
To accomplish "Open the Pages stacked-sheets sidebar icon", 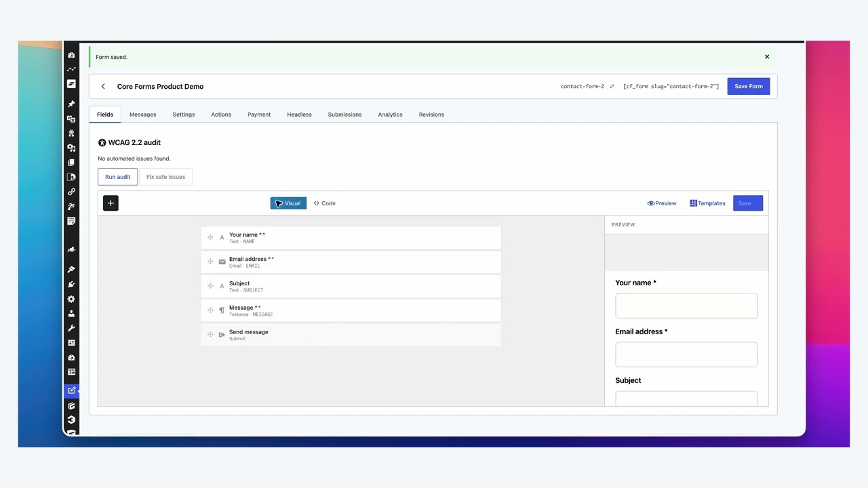I will 71,163.
